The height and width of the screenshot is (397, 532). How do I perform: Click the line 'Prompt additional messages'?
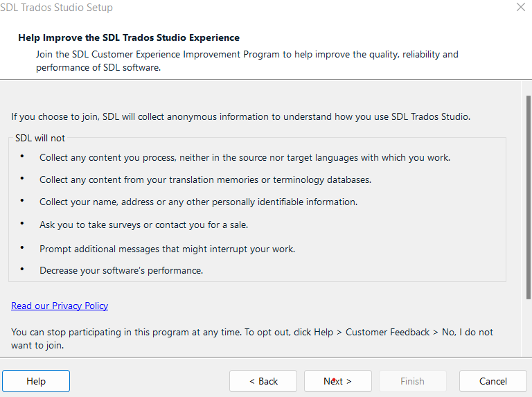click(167, 249)
